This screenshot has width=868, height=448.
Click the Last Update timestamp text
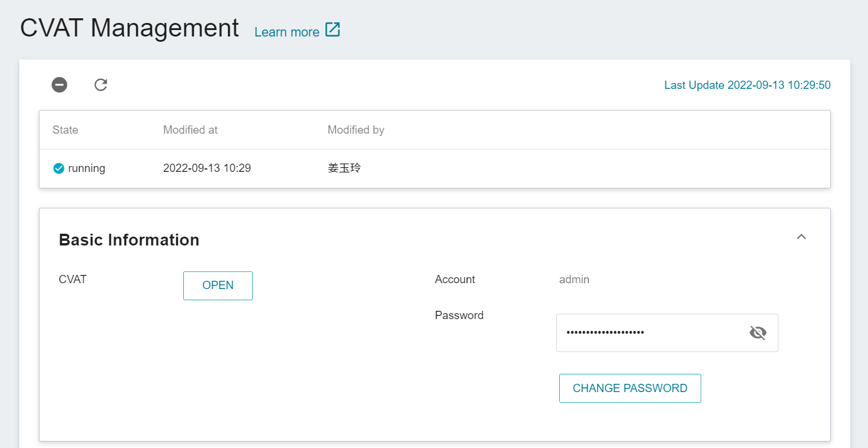click(x=747, y=85)
